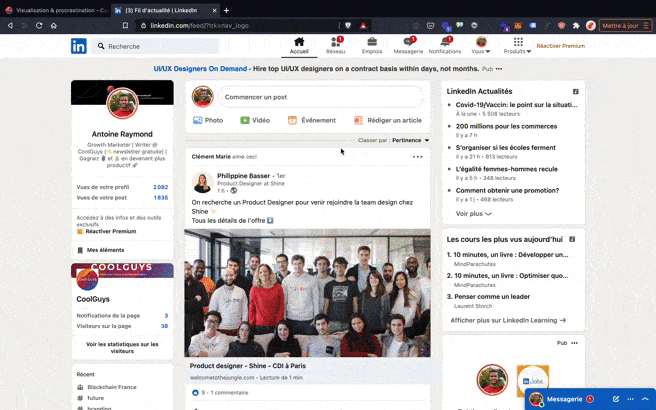The width and height of the screenshot is (656, 410).
Task: Expand Voir plus in Actualités
Action: point(473,213)
